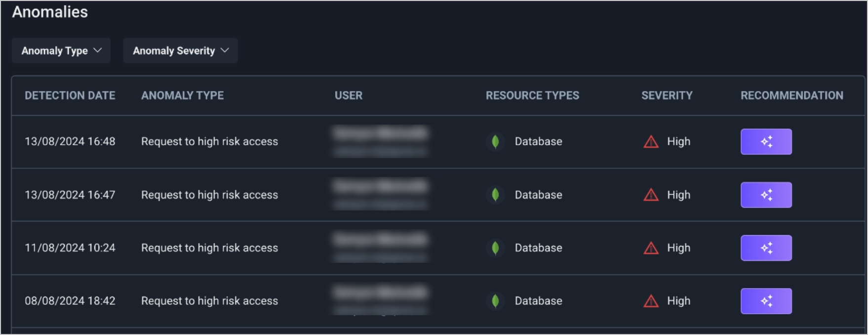
Task: Select the blurred user in the 16:48 row
Action: pos(380,141)
